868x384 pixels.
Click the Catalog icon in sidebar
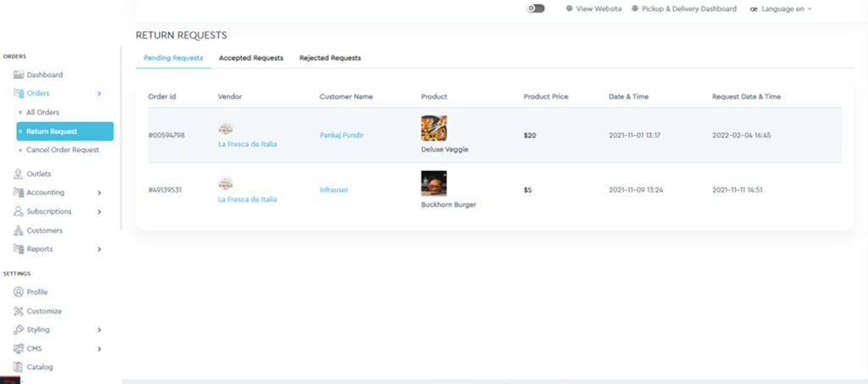point(19,367)
